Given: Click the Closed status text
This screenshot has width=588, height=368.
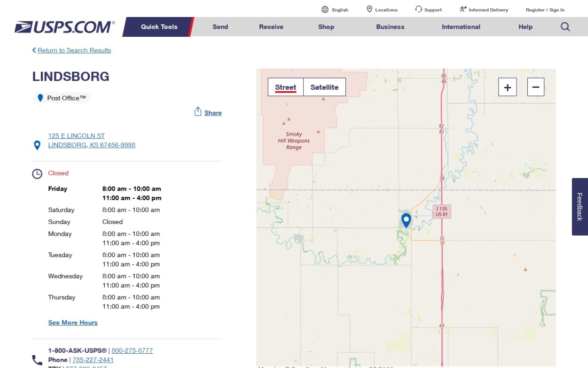Looking at the screenshot, I should point(58,173).
